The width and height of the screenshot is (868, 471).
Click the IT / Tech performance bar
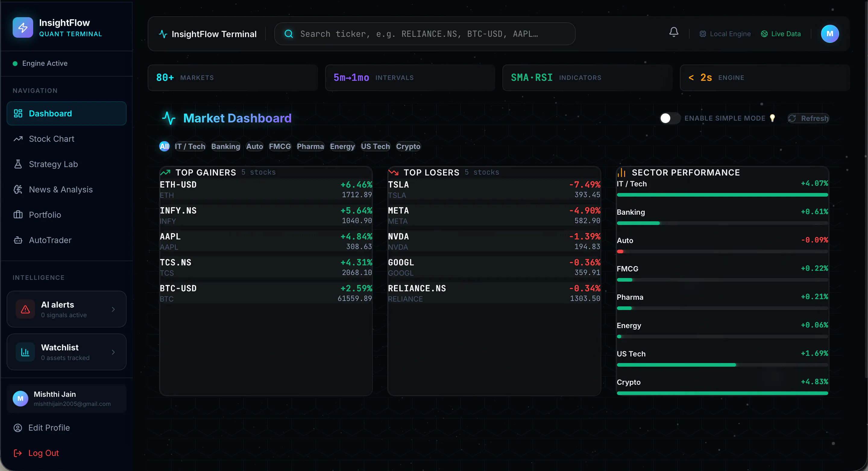722,195
